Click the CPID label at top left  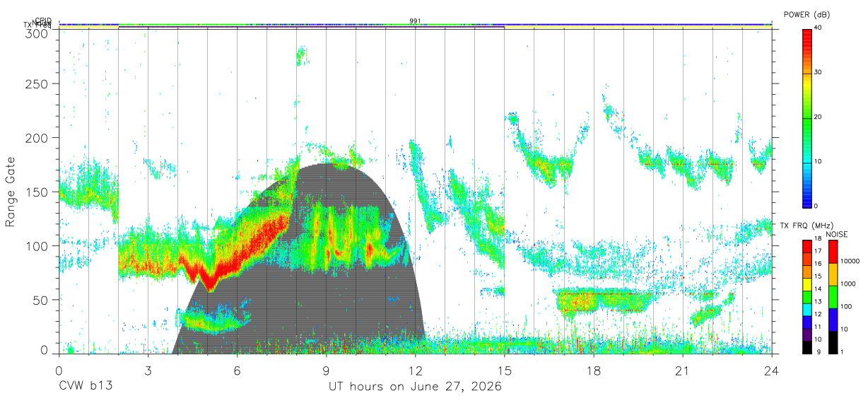[x=42, y=21]
